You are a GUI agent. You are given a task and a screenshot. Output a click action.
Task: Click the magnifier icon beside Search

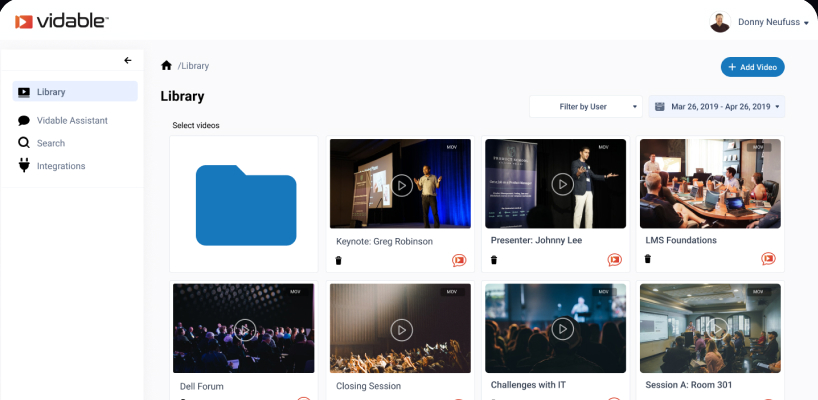click(23, 143)
